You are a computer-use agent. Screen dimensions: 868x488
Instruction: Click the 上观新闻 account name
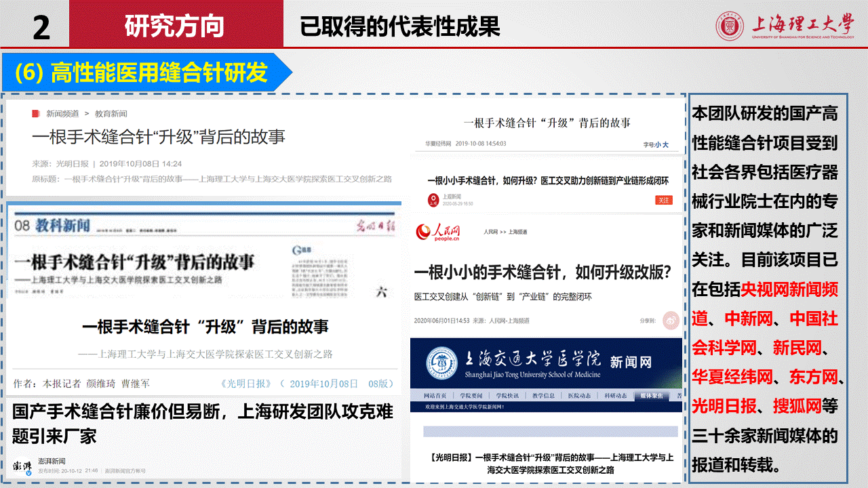(451, 197)
